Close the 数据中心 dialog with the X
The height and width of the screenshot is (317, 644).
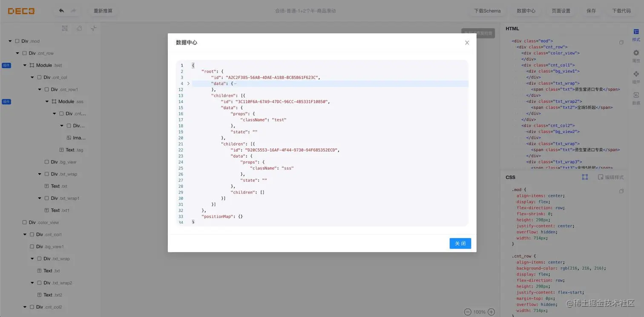point(467,43)
